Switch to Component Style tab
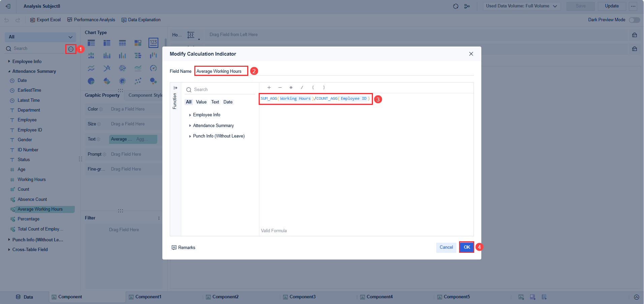This screenshot has height=304, width=644. point(145,95)
